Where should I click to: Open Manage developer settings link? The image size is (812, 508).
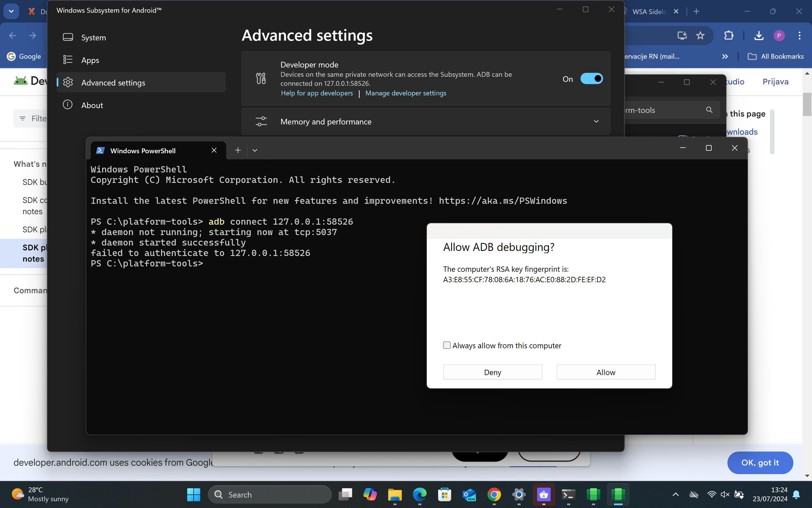coord(406,93)
